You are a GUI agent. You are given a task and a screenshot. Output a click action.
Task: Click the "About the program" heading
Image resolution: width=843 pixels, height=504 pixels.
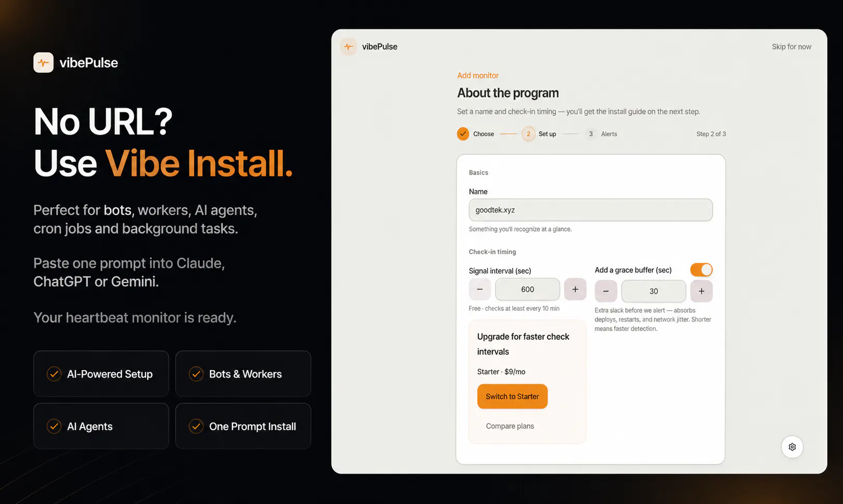click(508, 93)
